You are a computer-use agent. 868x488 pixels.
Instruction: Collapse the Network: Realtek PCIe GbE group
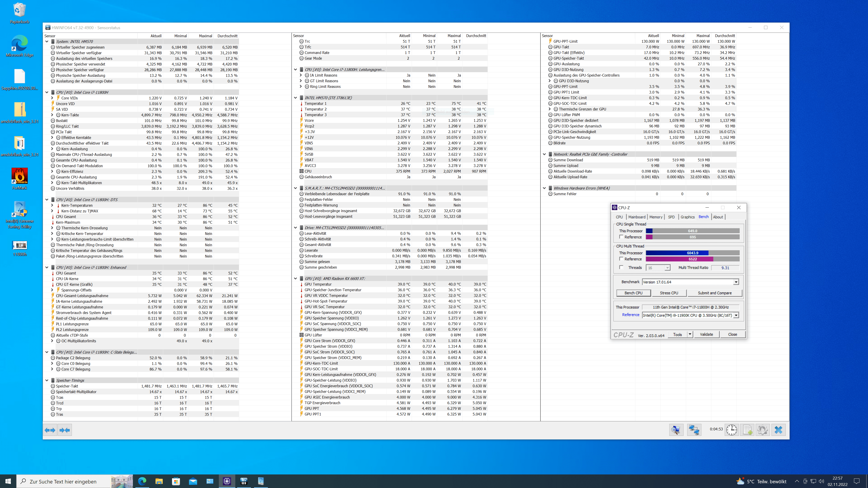click(x=544, y=154)
